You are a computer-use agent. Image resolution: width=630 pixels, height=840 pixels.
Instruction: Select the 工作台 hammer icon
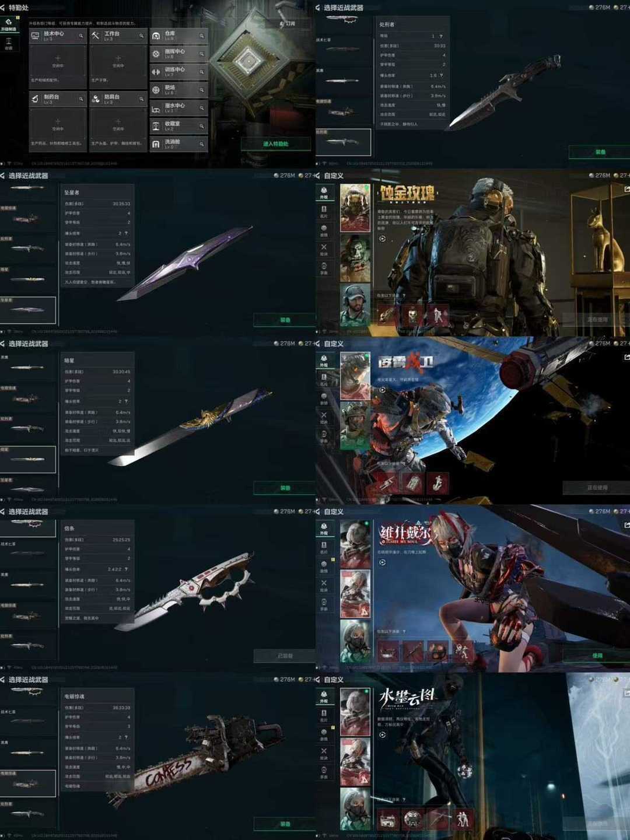pos(96,36)
